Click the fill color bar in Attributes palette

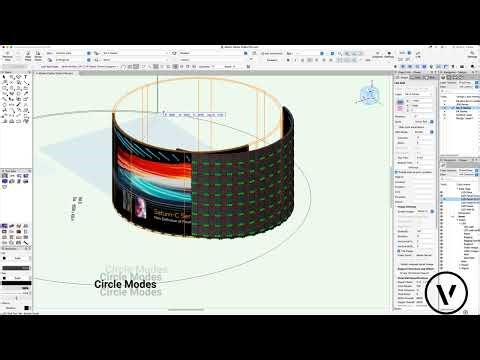pos(17,268)
